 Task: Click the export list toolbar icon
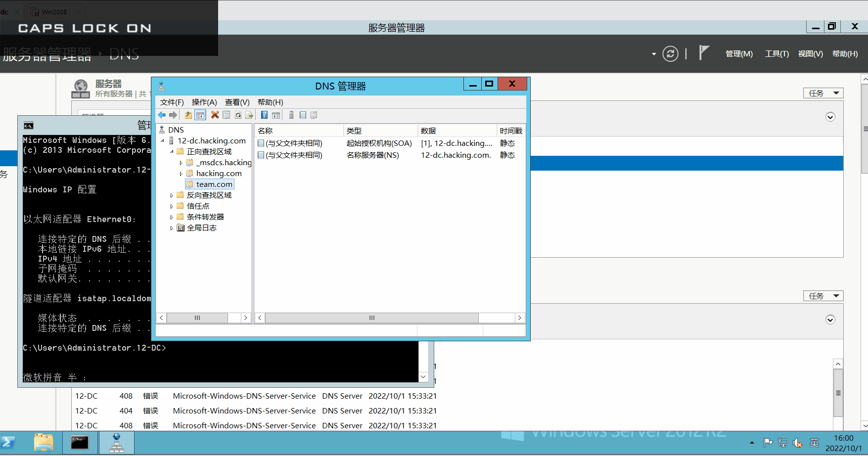[x=249, y=115]
